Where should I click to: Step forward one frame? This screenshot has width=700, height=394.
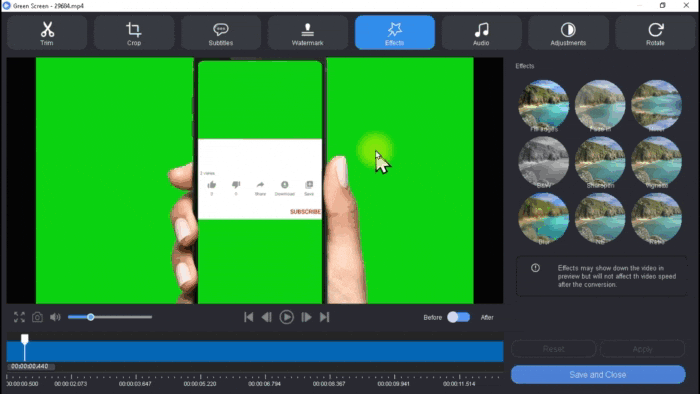coord(306,317)
